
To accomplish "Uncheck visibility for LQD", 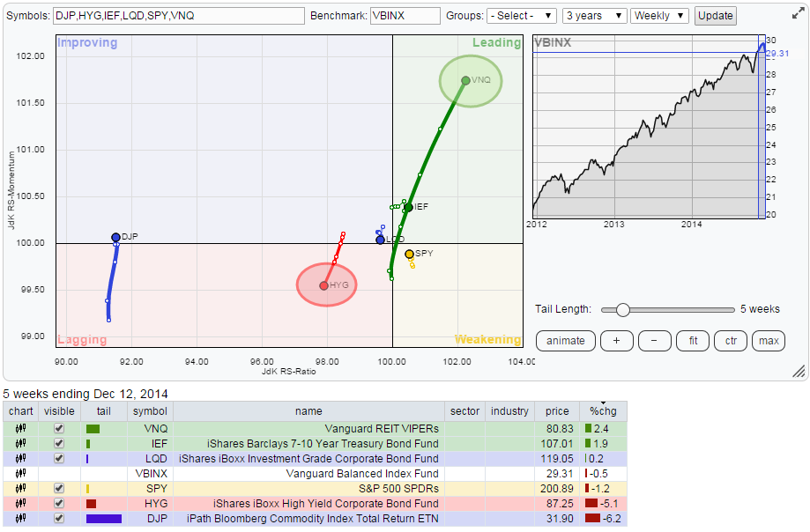I will [x=59, y=458].
